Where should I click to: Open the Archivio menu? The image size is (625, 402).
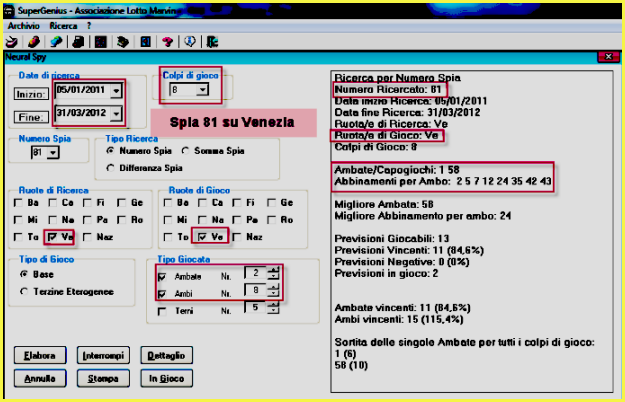24,26
